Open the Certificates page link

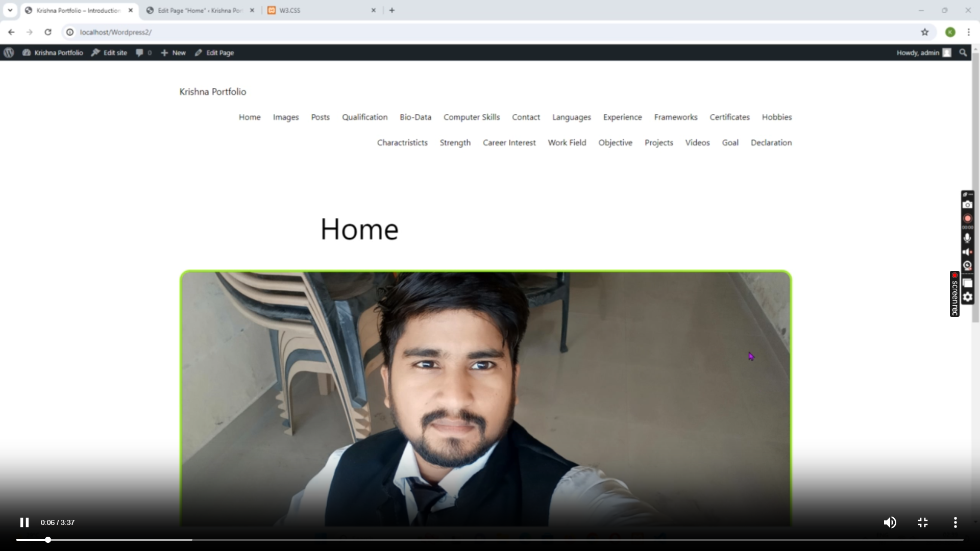coord(730,117)
